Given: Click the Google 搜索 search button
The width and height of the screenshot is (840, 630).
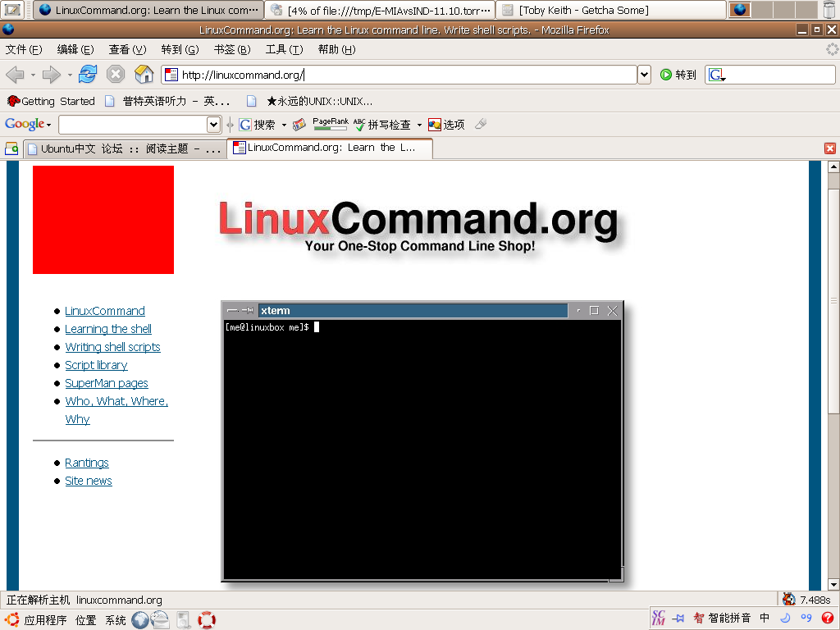Looking at the screenshot, I should click(x=257, y=125).
